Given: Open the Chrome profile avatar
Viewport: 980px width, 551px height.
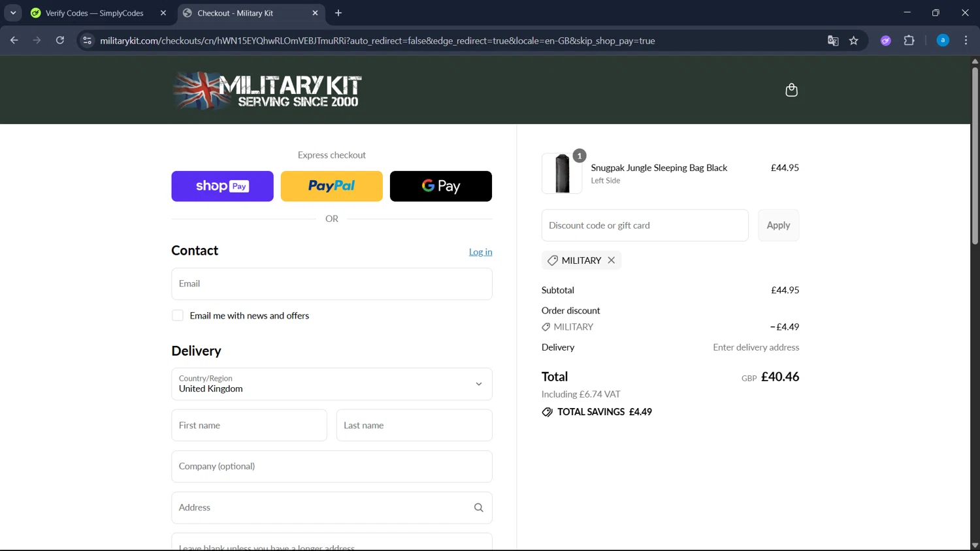Looking at the screenshot, I should (x=943, y=40).
